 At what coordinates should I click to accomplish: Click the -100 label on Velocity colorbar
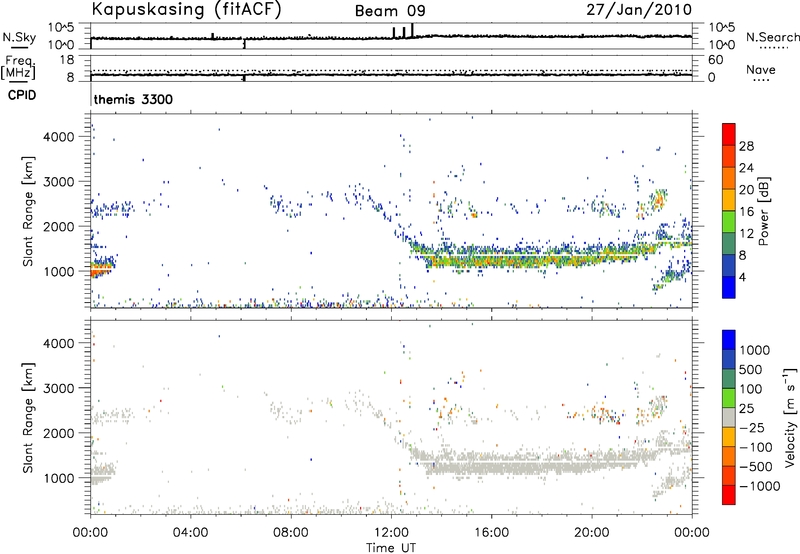point(756,447)
